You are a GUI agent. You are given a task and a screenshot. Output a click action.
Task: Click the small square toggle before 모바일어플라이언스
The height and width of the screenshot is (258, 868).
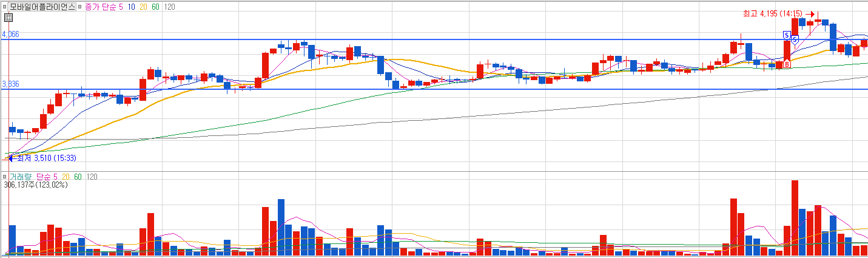pos(5,6)
